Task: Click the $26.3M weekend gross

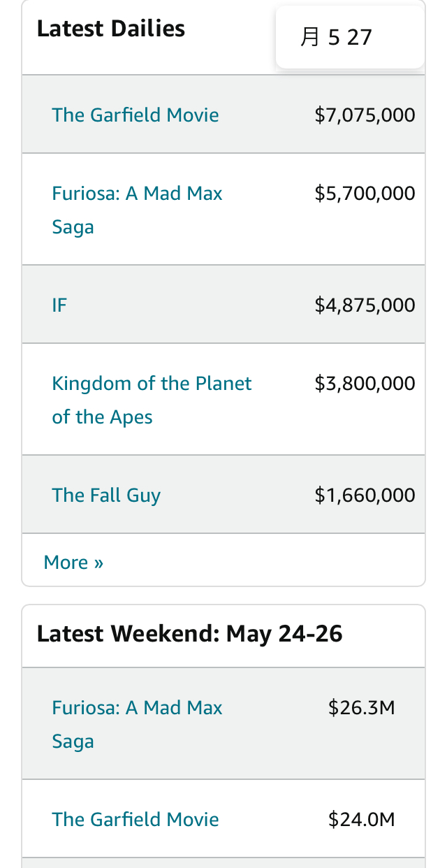Action: pos(361,708)
